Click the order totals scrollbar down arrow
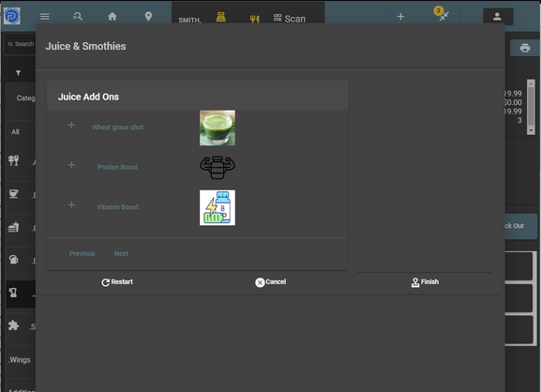This screenshot has height=392, width=541. (531, 130)
